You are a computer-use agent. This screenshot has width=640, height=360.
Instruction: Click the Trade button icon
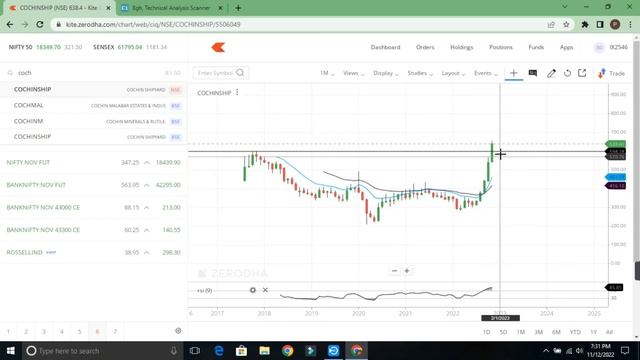click(x=602, y=73)
